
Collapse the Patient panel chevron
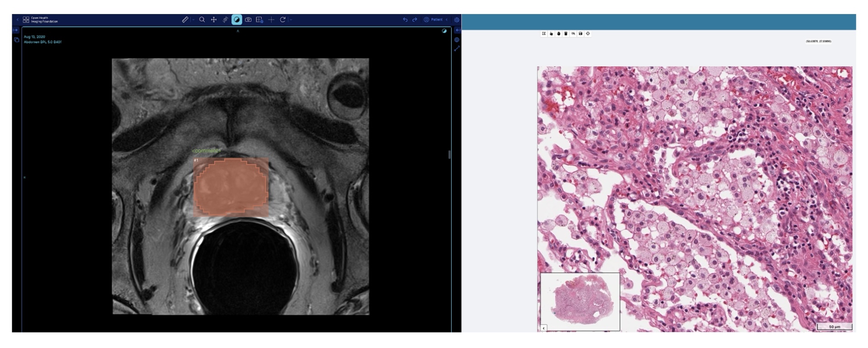[x=447, y=20]
